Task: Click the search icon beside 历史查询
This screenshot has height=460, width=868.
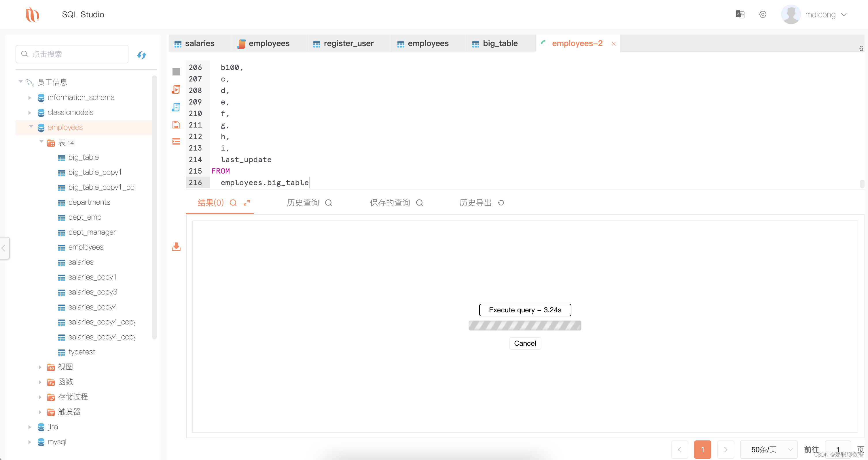Action: (x=328, y=203)
